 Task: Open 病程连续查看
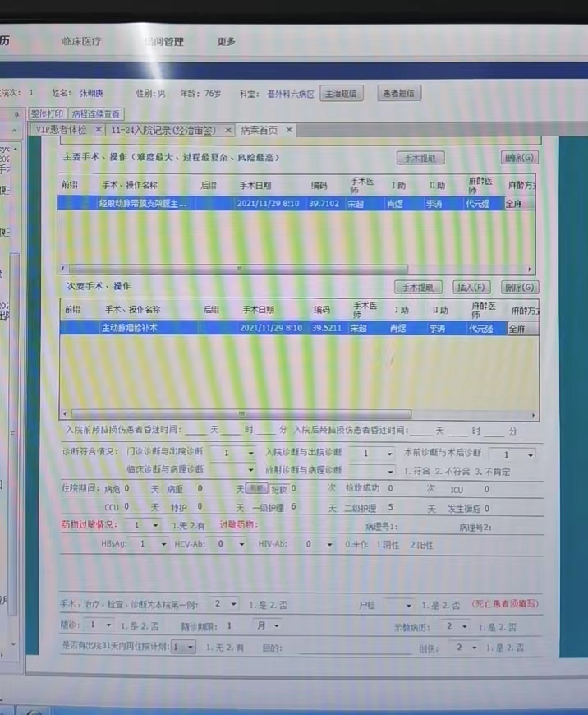(96, 113)
